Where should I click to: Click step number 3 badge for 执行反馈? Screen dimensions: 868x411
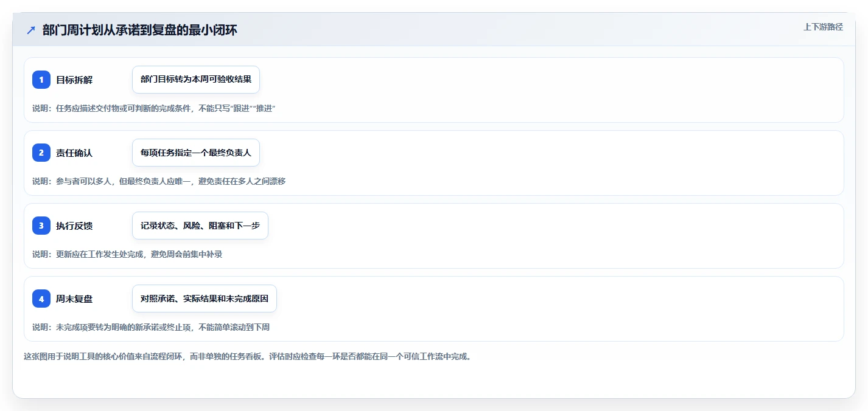(x=41, y=226)
